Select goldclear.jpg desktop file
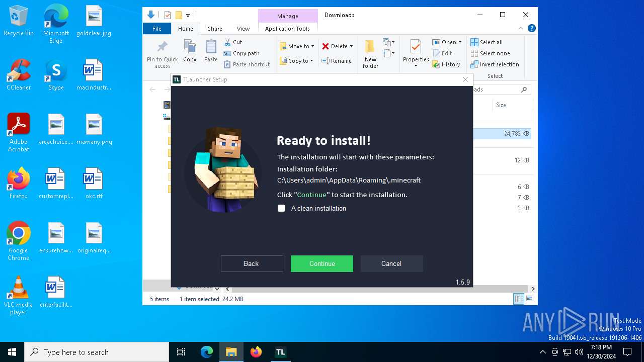 click(94, 21)
